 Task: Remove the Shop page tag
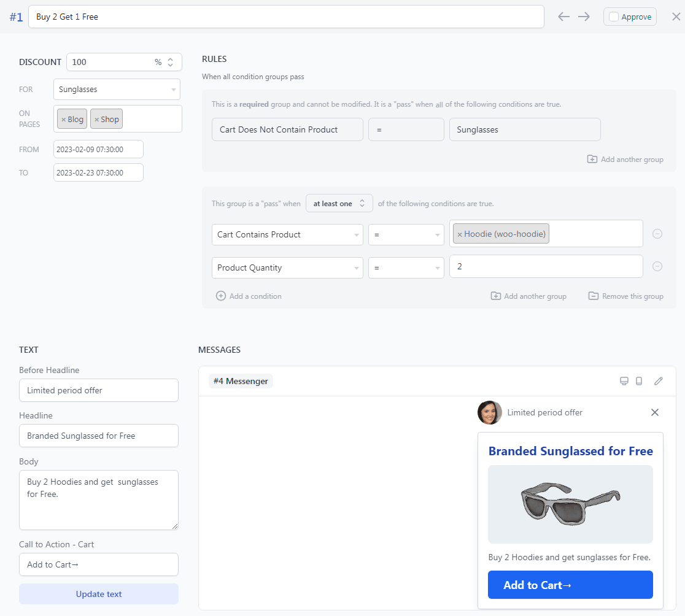tap(98, 118)
